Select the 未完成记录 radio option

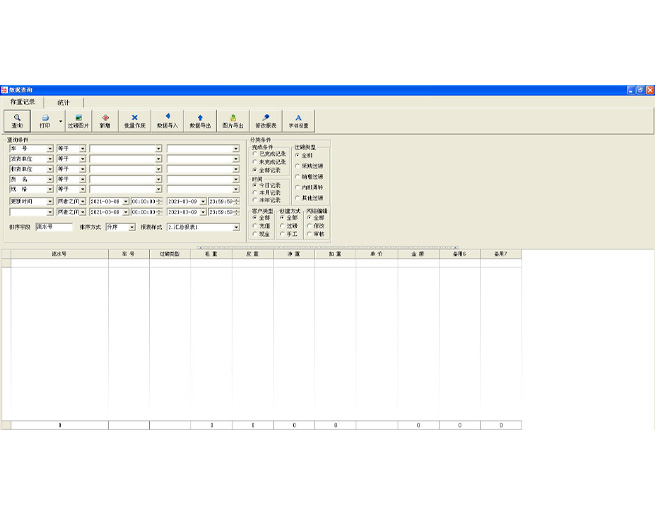coord(255,162)
